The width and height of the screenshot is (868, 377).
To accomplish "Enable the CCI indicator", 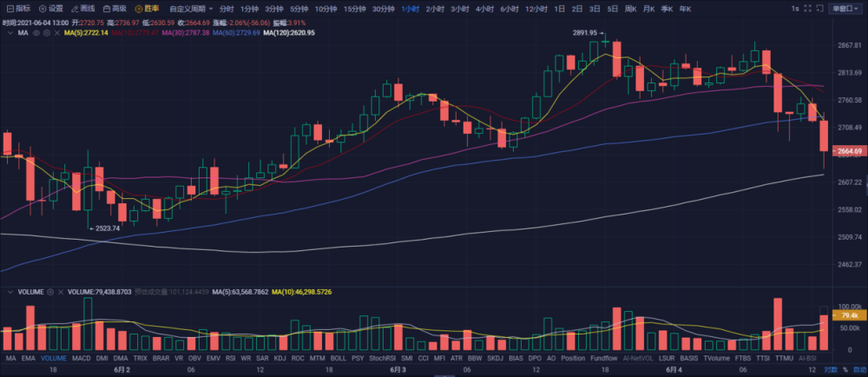I will (x=424, y=358).
